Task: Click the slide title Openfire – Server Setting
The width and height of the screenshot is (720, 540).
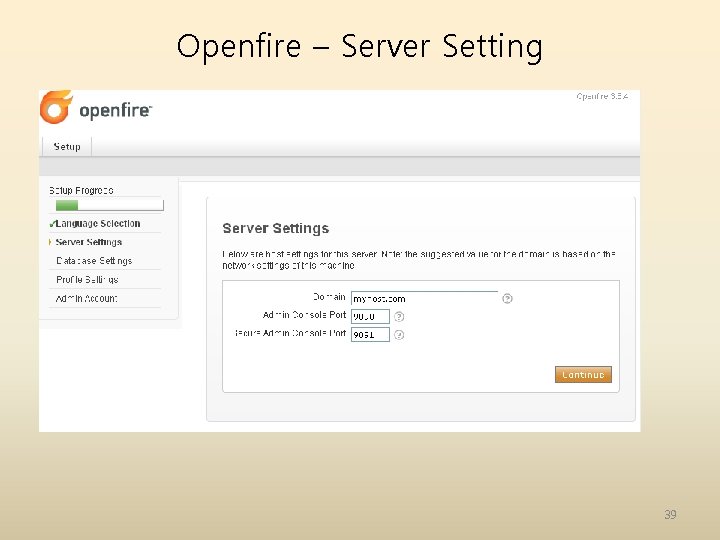Action: click(360, 47)
